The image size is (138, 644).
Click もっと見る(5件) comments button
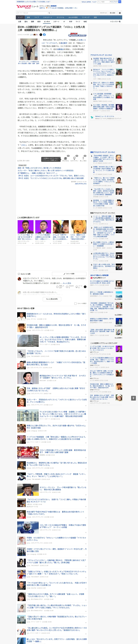coord(52,299)
